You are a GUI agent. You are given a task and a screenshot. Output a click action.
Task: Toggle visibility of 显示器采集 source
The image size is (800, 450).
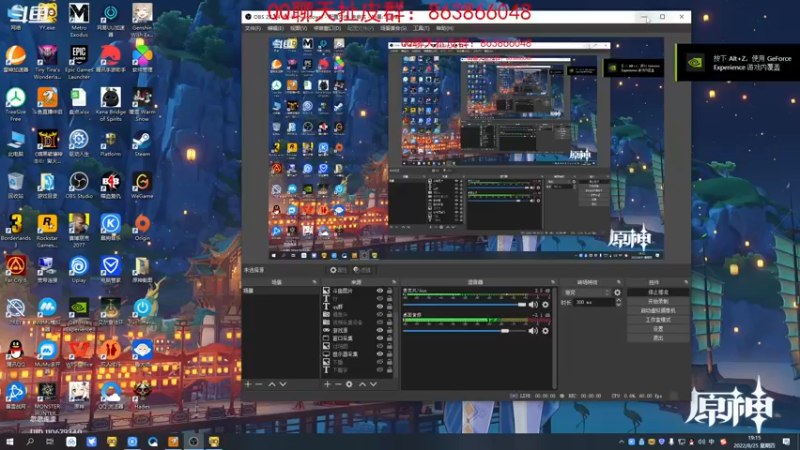[x=380, y=354]
